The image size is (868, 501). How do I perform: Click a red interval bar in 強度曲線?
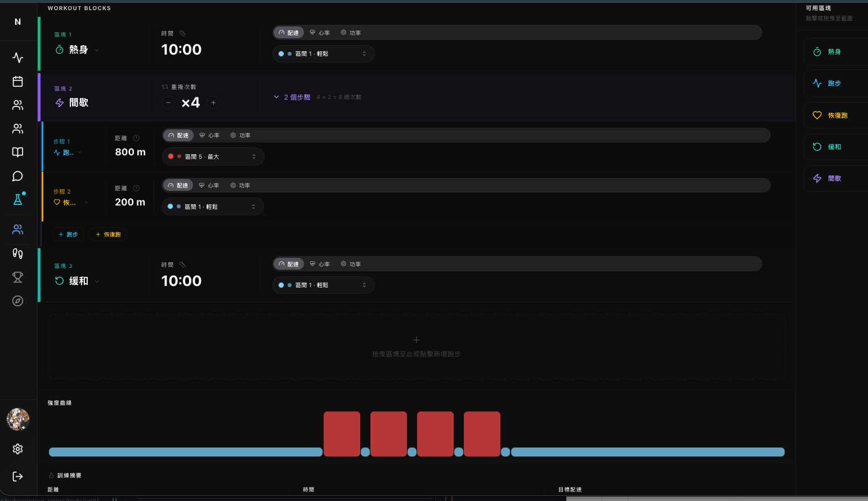click(x=342, y=433)
